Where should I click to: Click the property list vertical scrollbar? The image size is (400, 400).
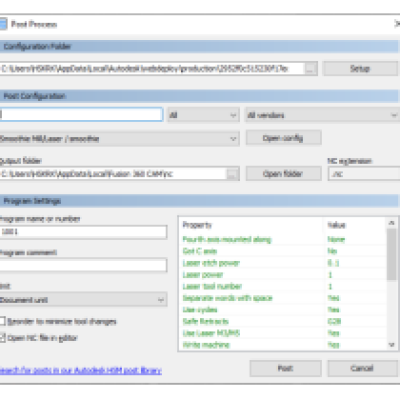point(392,283)
